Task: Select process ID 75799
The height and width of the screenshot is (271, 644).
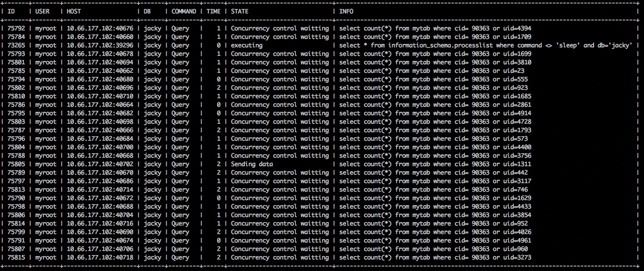Action: click(16, 232)
